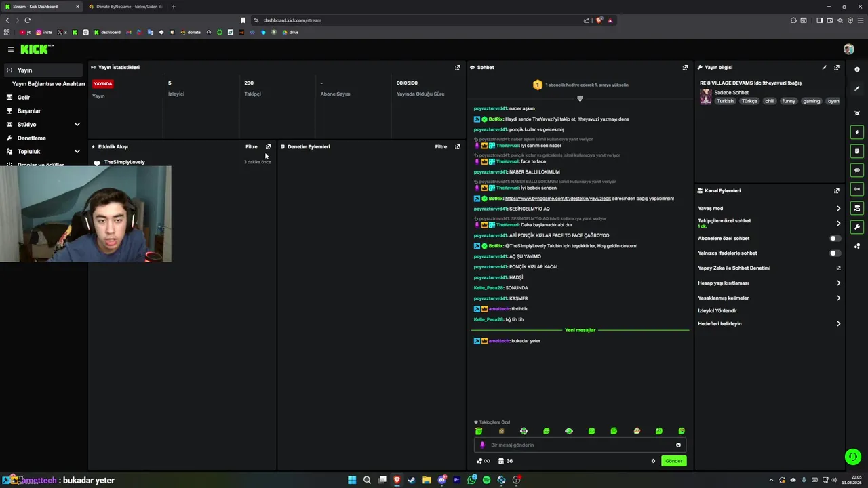Open Hedefleri belirleyin arrow

pyautogui.click(x=838, y=324)
